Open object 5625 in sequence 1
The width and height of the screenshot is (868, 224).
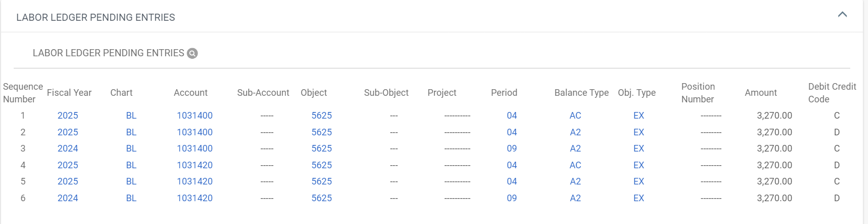[321, 116]
